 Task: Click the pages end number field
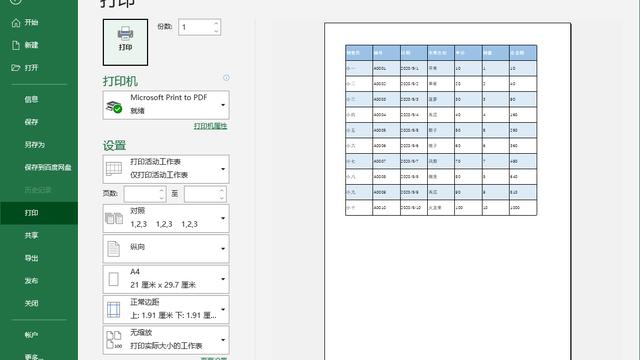point(201,194)
